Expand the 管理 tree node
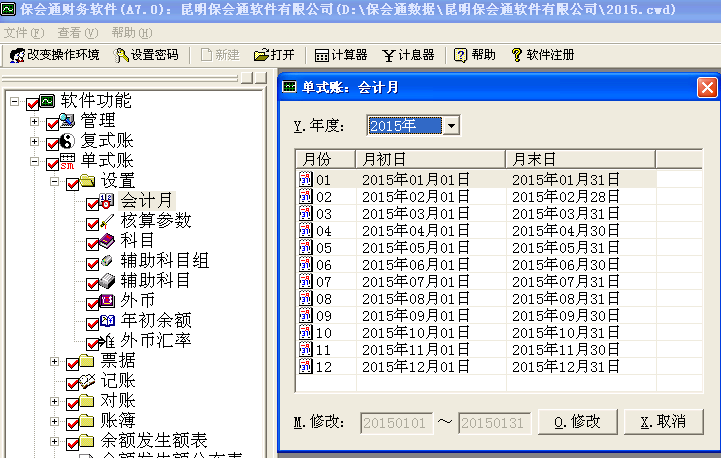The height and width of the screenshot is (458, 721). point(34,121)
